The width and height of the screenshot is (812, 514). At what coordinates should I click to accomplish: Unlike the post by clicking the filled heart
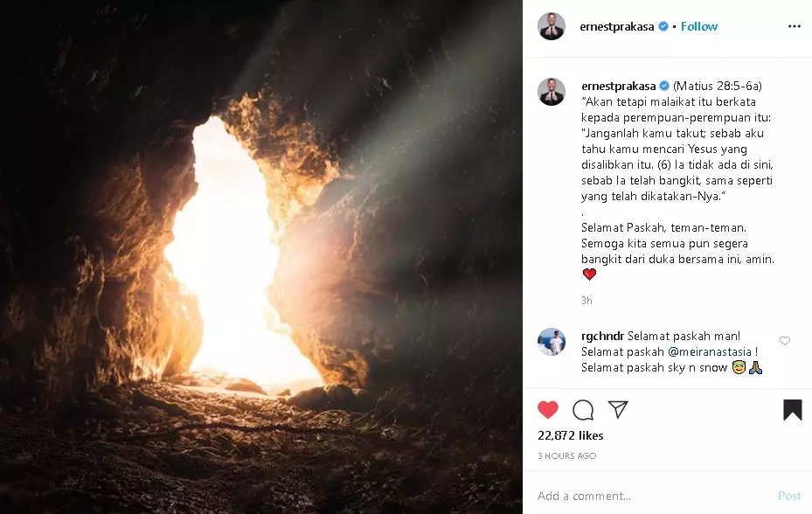(548, 408)
